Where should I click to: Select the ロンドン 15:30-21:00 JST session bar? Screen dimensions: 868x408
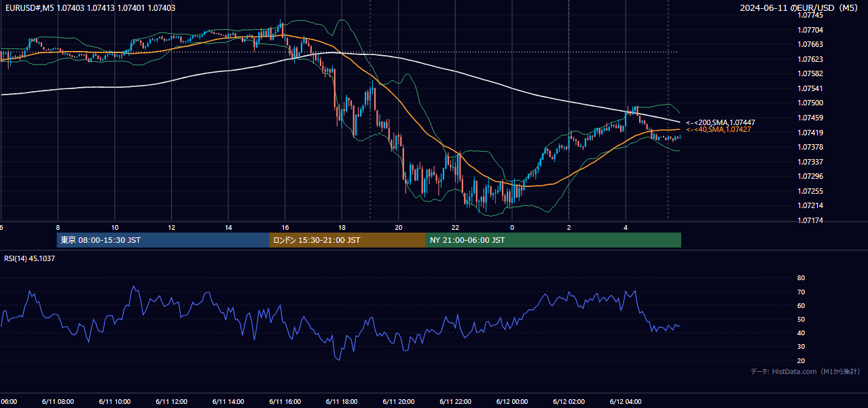click(x=348, y=240)
